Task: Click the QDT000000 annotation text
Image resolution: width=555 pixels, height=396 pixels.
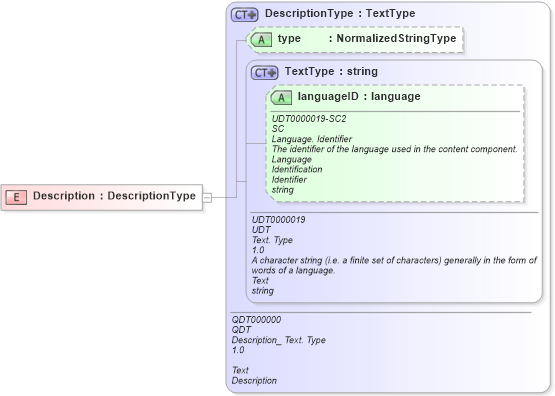Action: pyautogui.click(x=256, y=320)
